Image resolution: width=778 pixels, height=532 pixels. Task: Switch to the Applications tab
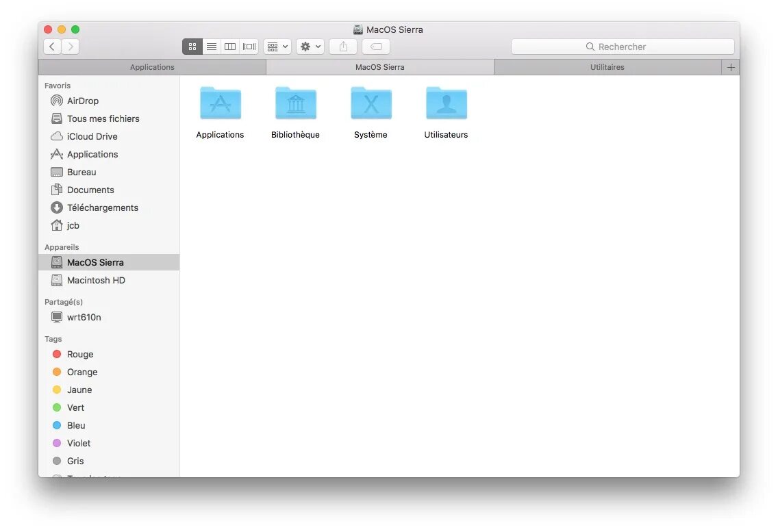tap(152, 67)
